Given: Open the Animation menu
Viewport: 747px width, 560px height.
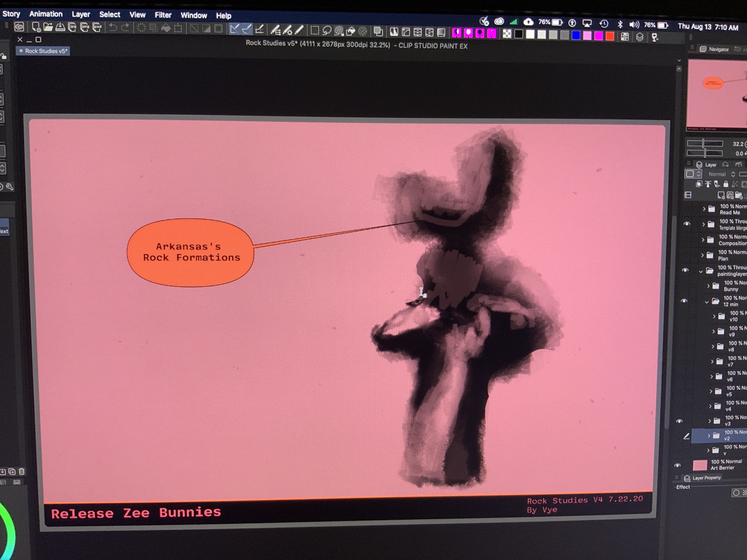Looking at the screenshot, I should (46, 14).
